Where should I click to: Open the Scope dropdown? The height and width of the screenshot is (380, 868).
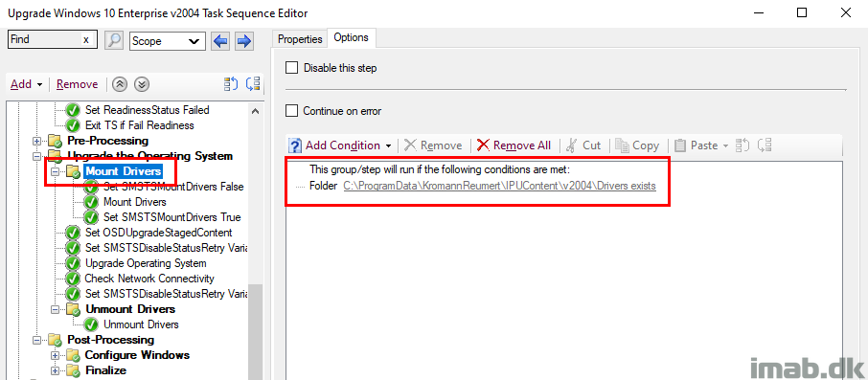pyautogui.click(x=167, y=41)
